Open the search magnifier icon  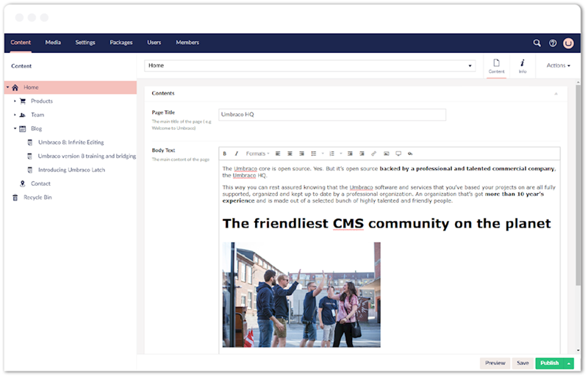click(x=537, y=43)
